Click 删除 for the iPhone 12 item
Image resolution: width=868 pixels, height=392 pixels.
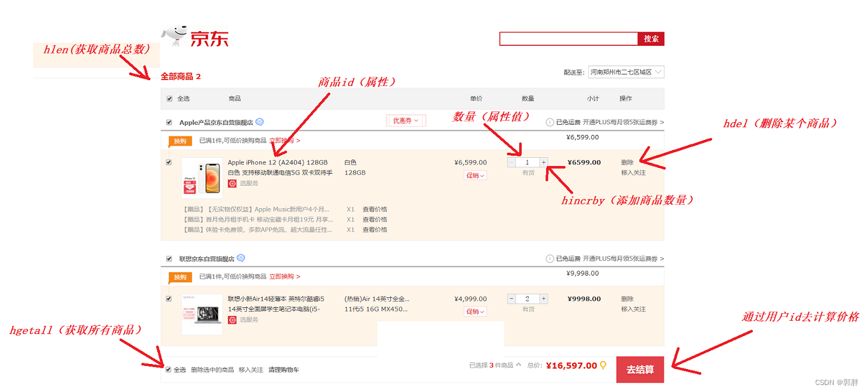pos(627,162)
